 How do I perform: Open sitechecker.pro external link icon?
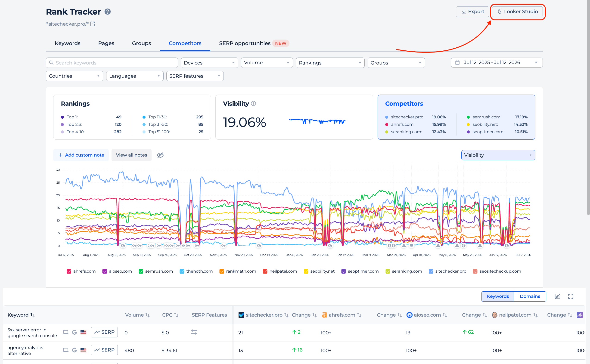pos(93,24)
